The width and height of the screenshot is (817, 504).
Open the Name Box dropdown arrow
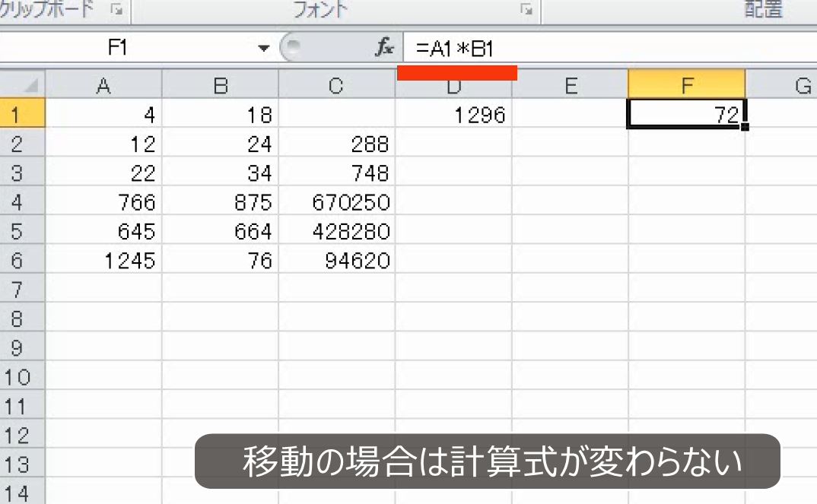click(x=264, y=46)
